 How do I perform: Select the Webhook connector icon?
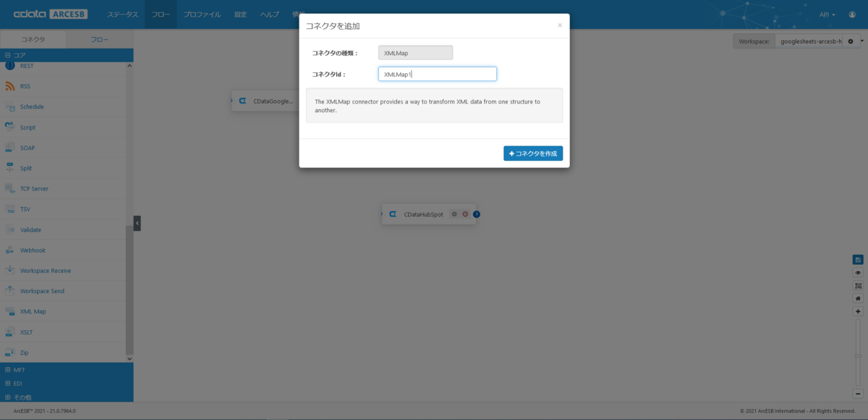point(10,250)
